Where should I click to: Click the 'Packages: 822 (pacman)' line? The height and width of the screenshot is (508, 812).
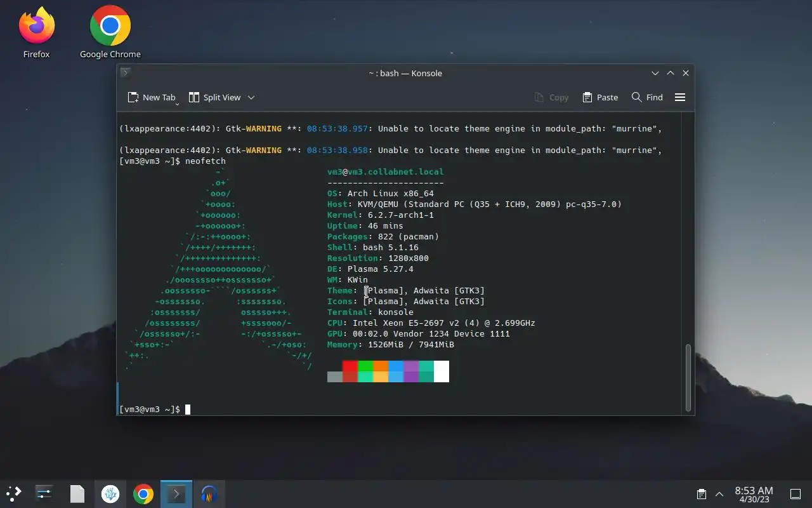pyautogui.click(x=383, y=237)
